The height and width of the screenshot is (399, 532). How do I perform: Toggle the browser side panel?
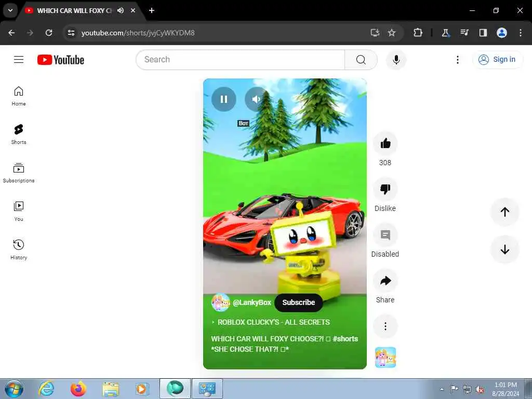[483, 33]
